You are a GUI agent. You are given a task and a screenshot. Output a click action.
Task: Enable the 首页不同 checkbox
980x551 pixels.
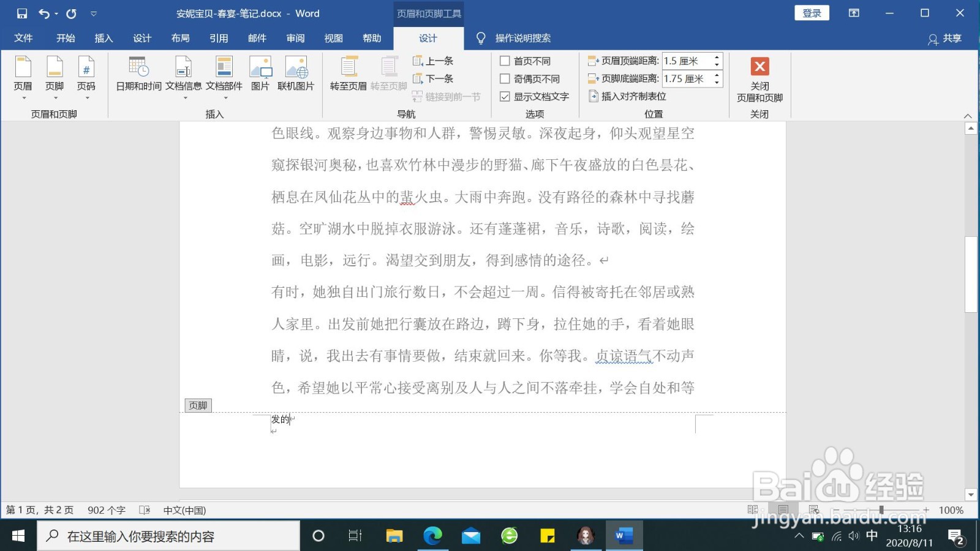coord(505,61)
